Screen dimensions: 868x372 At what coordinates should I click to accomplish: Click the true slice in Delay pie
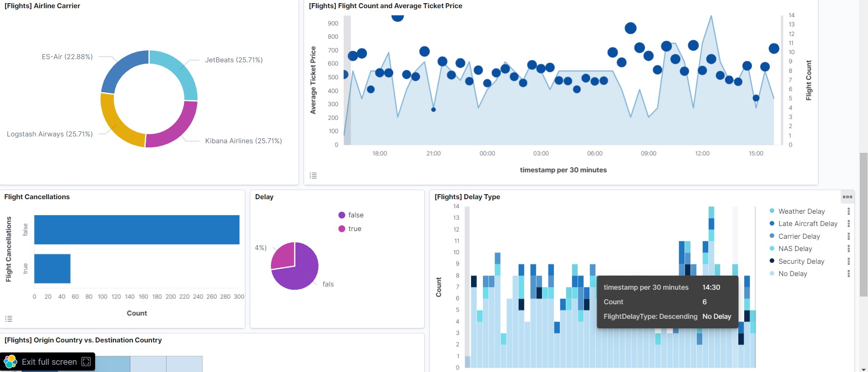tap(284, 255)
